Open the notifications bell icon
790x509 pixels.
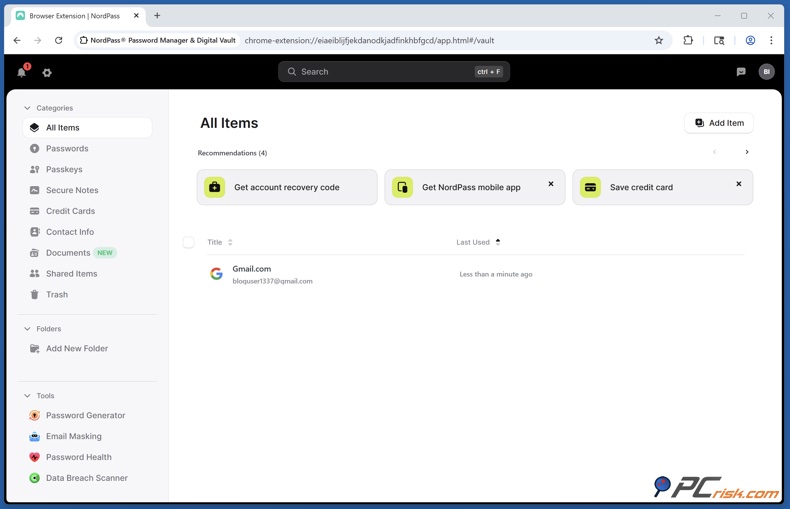point(22,72)
